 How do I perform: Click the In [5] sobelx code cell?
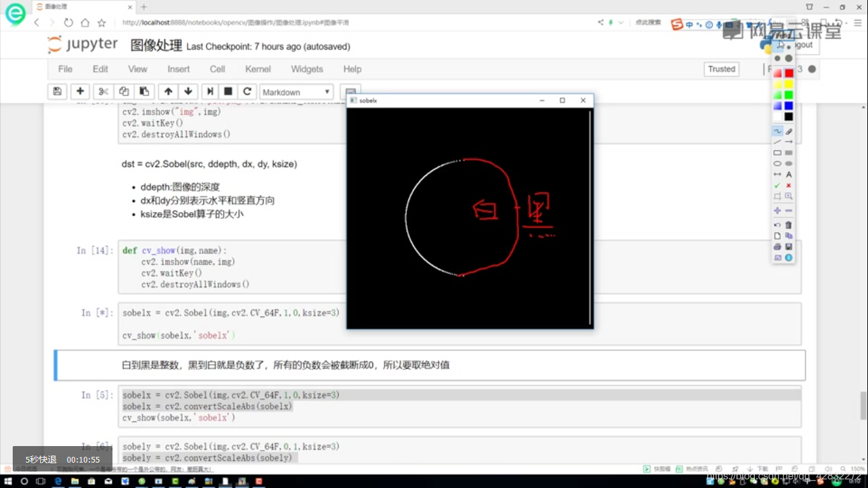coord(460,407)
